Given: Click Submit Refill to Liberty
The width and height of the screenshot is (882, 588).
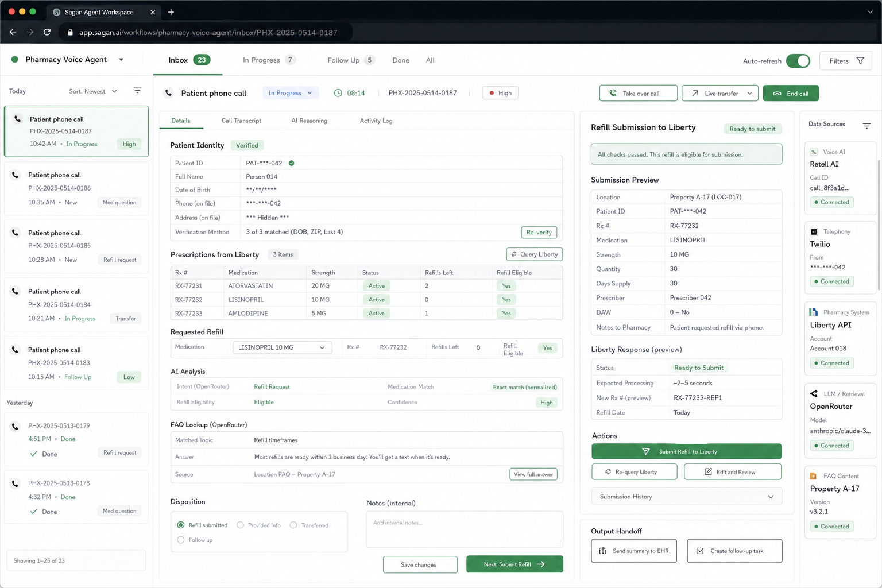Looking at the screenshot, I should 686,451.
